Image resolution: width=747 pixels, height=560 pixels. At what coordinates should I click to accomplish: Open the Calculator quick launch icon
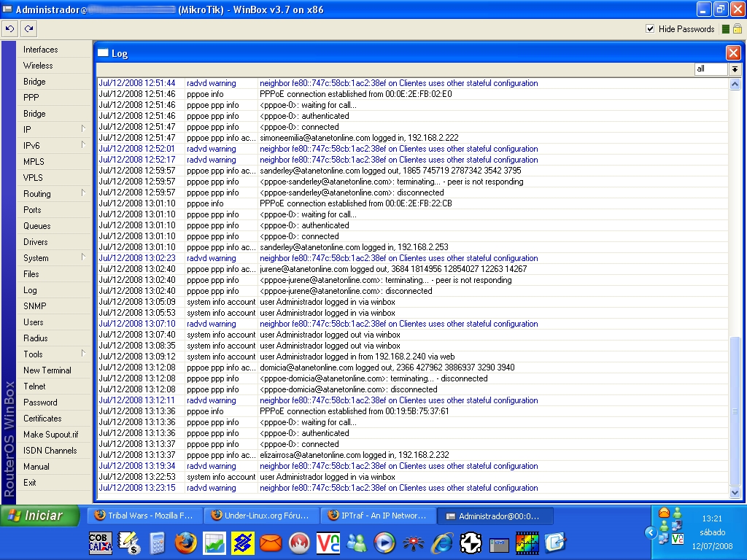click(x=157, y=542)
